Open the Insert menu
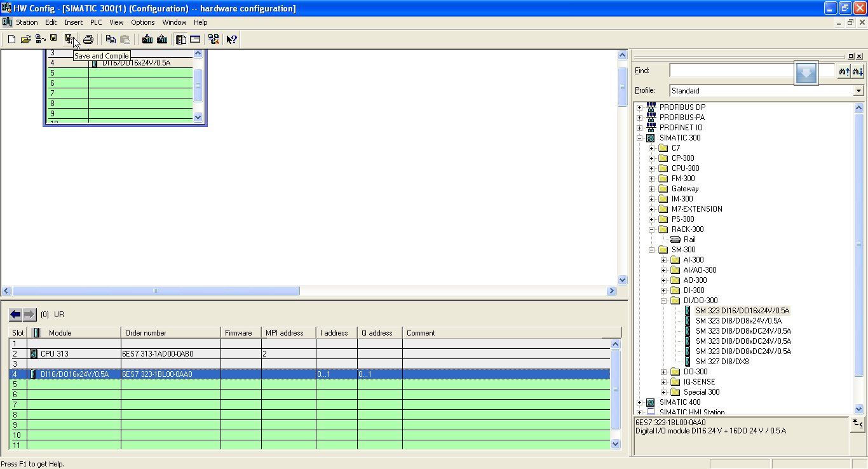Screen dimensions: 868x469 (74, 22)
